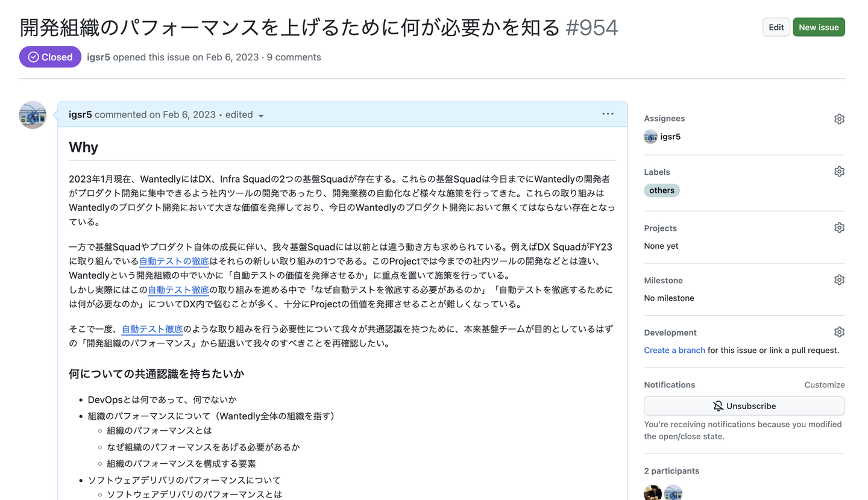Click the Edit title button
Viewport: 868px width, 500px height.
coord(776,27)
